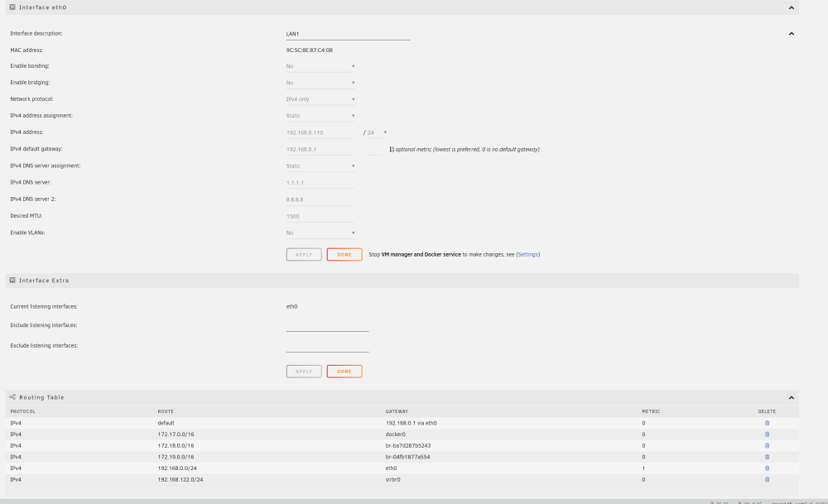
Task: Delete the 172.18.0.0/16 route
Action: click(767, 445)
